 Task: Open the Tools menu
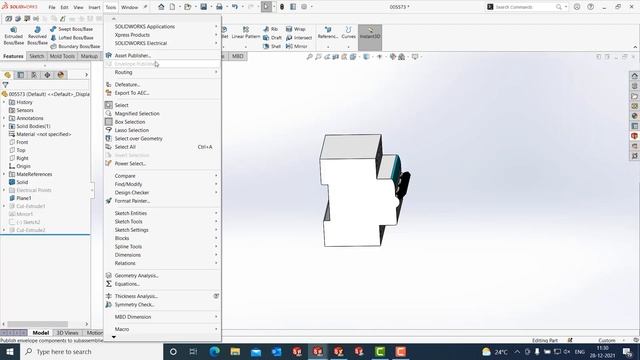(111, 7)
